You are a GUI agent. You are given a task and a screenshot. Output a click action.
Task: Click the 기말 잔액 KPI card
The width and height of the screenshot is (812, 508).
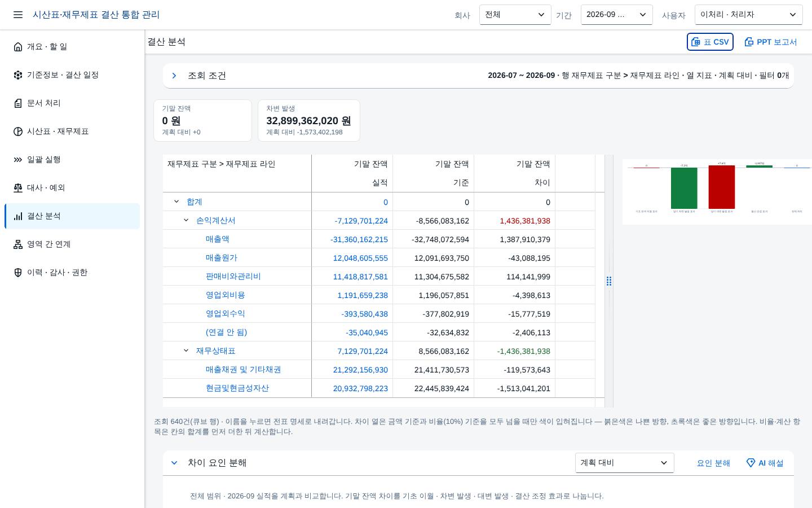pos(203,121)
